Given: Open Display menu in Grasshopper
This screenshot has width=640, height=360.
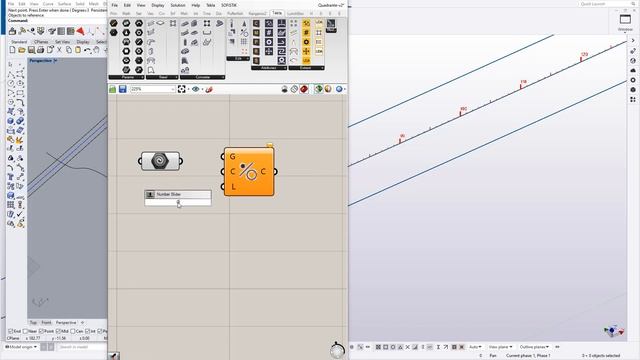Looking at the screenshot, I should (x=158, y=5).
